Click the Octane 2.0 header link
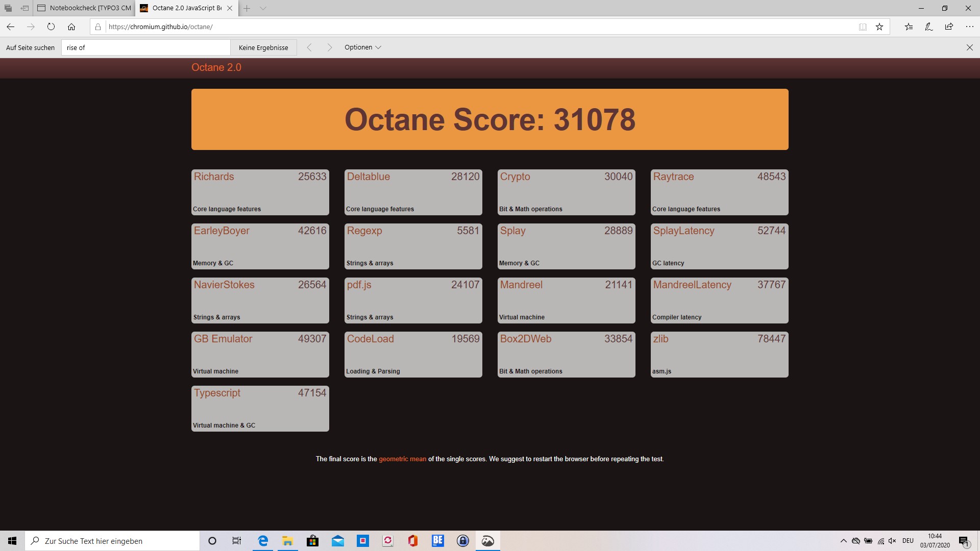 216,67
